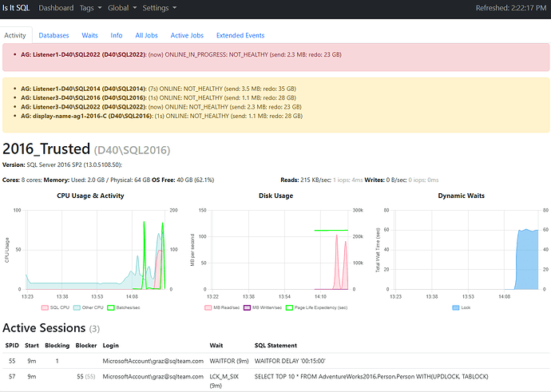Click the SQL Server 2016 SP2 version text
Image resolution: width=551 pixels, height=392 pixels.
74,164
